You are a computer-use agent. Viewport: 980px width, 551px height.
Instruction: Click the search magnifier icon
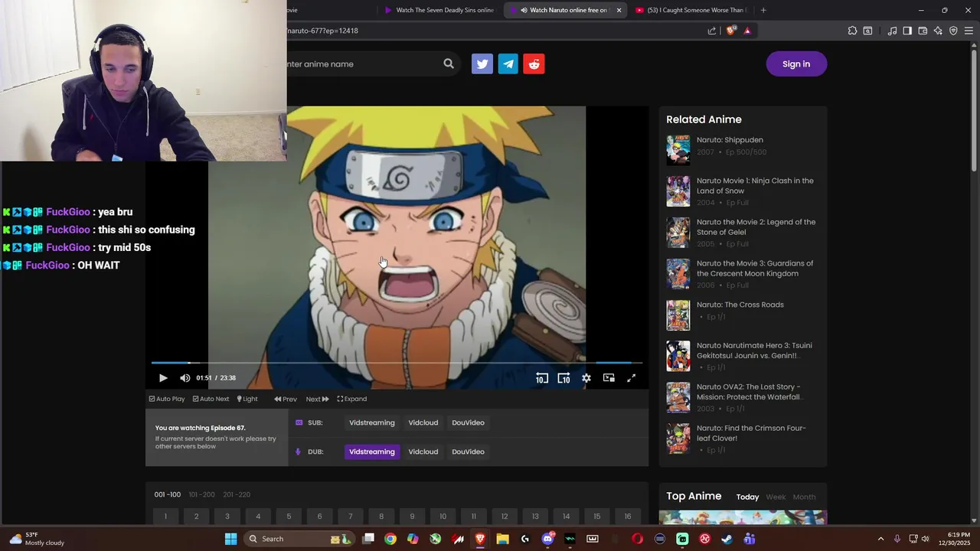[x=449, y=64]
